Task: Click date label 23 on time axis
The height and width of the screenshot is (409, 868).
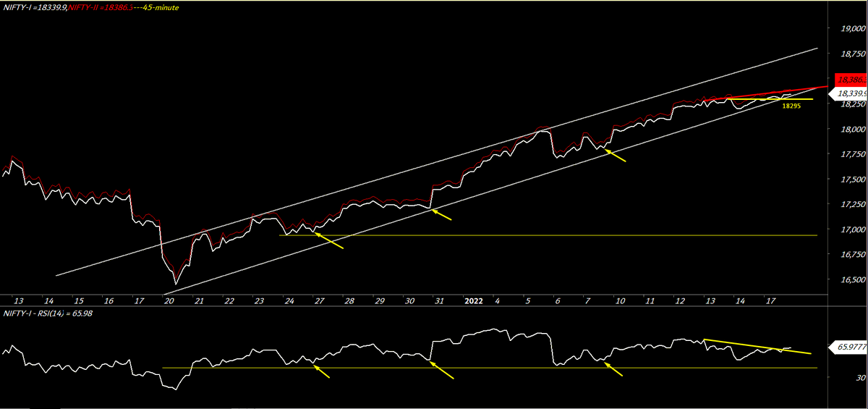Action: click(x=259, y=300)
